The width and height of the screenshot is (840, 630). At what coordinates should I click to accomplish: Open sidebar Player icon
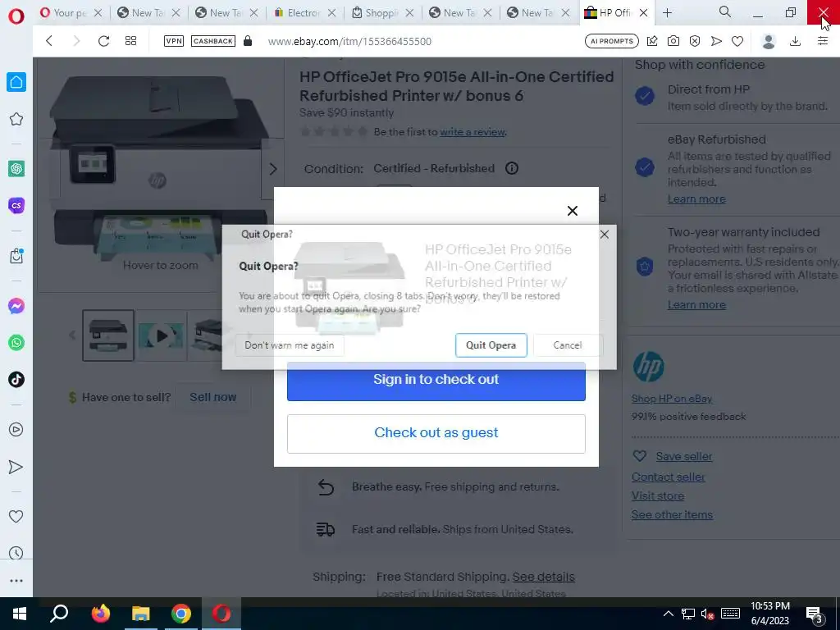click(16, 430)
